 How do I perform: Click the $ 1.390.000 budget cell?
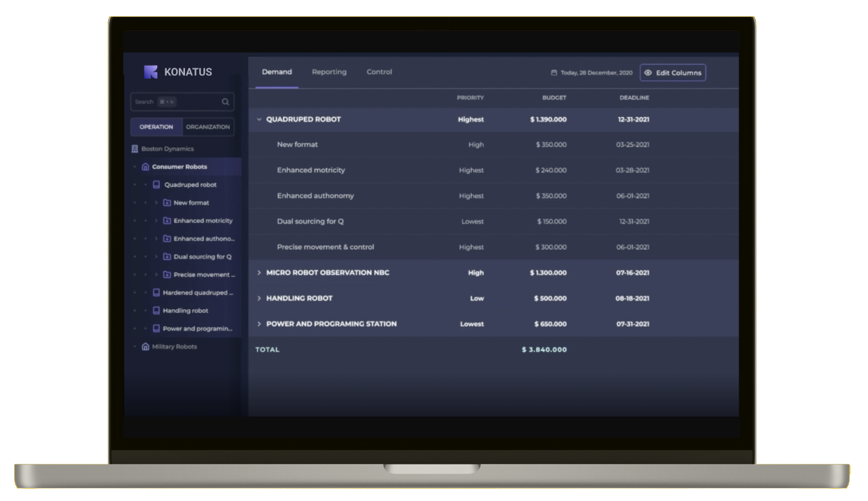(549, 120)
